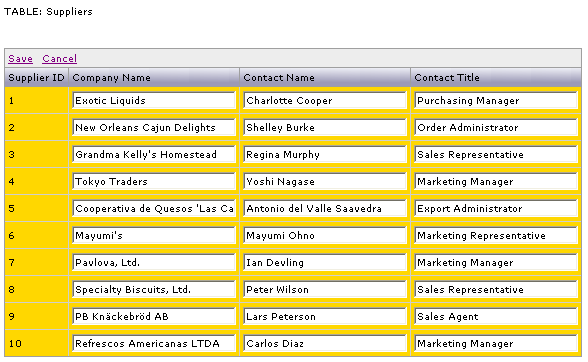The height and width of the screenshot is (362, 588).
Task: Edit the Refrescos Americanas LTDA field
Action: click(x=154, y=344)
